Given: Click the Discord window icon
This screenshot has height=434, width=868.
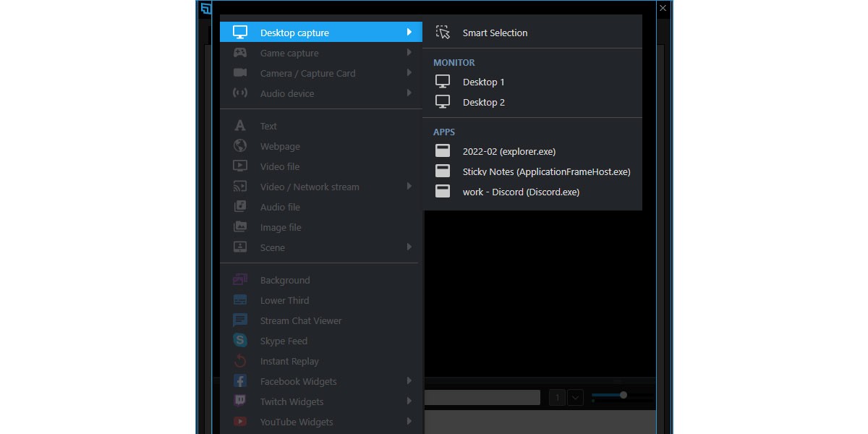Looking at the screenshot, I should coord(443,192).
